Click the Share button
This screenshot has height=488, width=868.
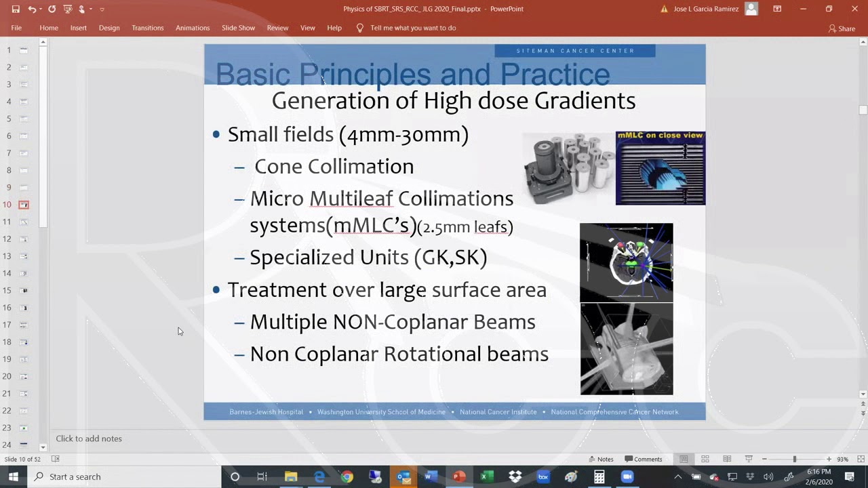(x=842, y=28)
